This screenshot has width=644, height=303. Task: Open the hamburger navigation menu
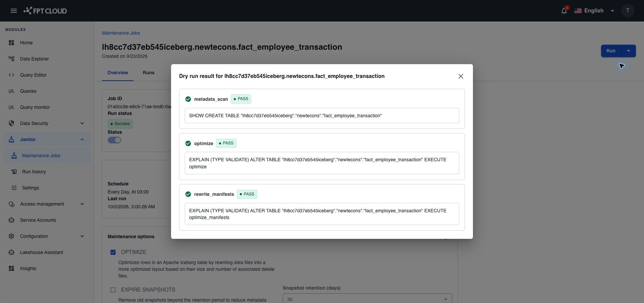14,11
